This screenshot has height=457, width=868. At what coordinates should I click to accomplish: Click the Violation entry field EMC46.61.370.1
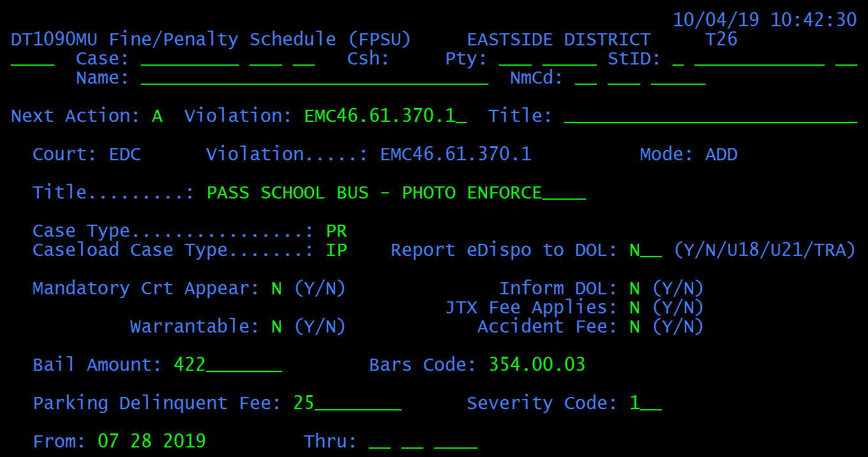(385, 116)
